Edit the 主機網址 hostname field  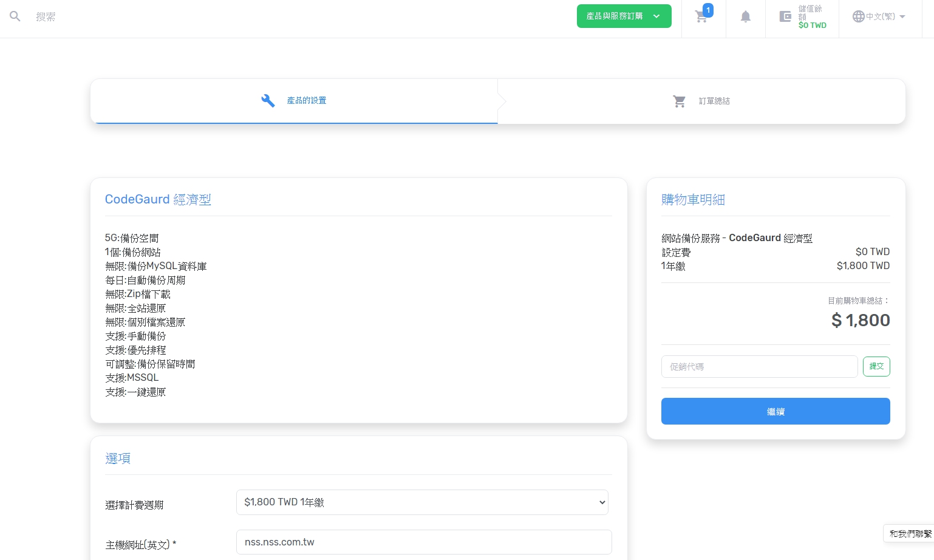pos(424,542)
